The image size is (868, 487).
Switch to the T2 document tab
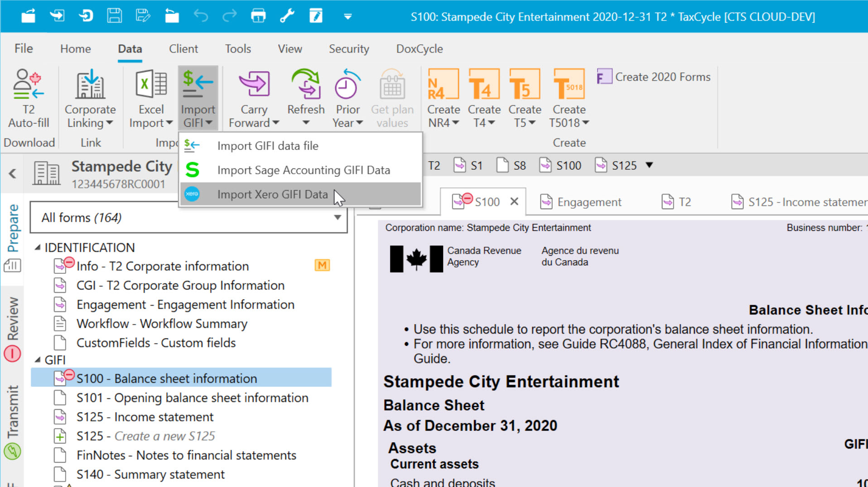(x=676, y=202)
